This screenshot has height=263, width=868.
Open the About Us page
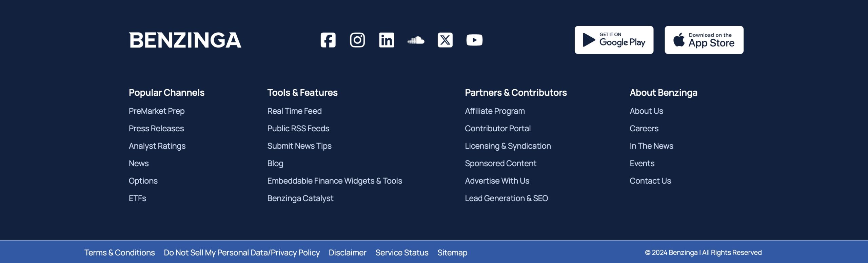point(646,111)
